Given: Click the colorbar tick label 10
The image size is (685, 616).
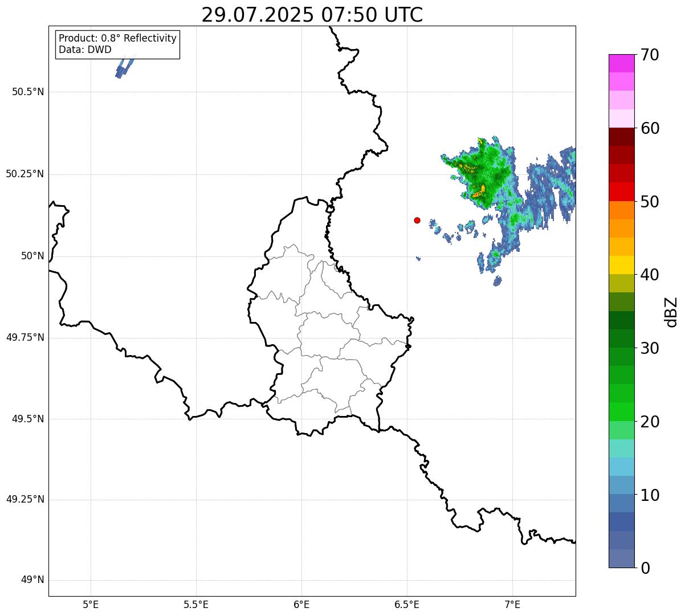Looking at the screenshot, I should click(650, 495).
